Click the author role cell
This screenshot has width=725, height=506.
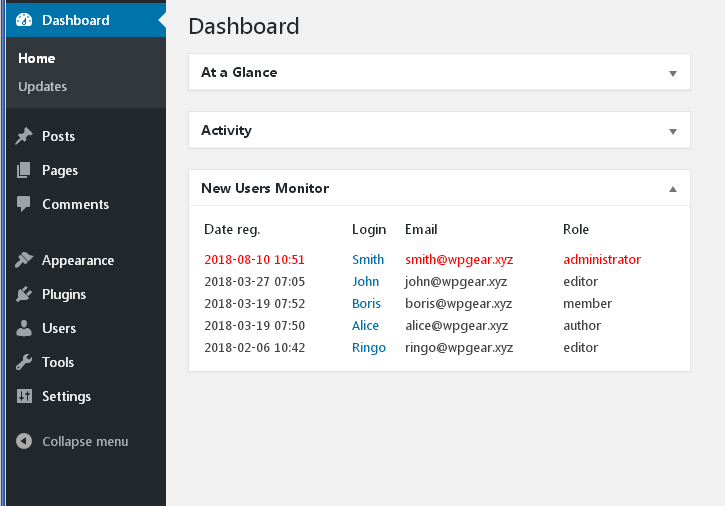582,326
